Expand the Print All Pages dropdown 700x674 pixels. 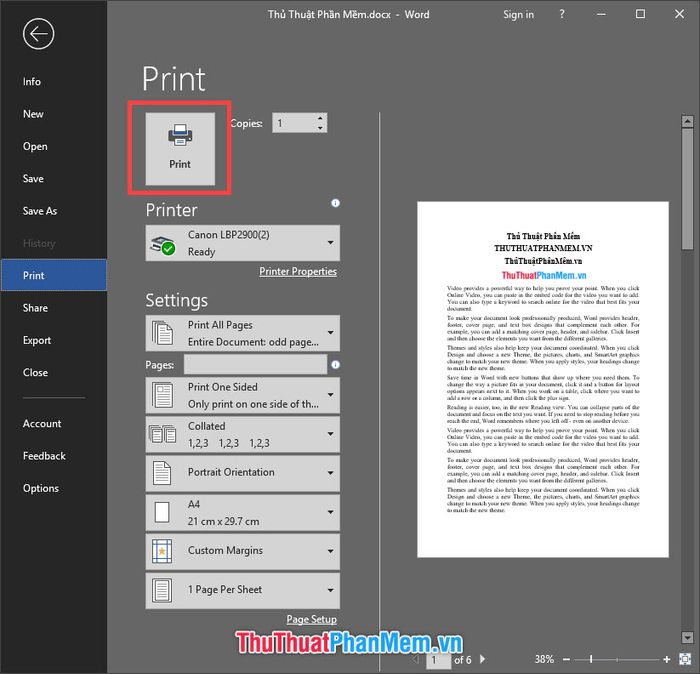242,333
